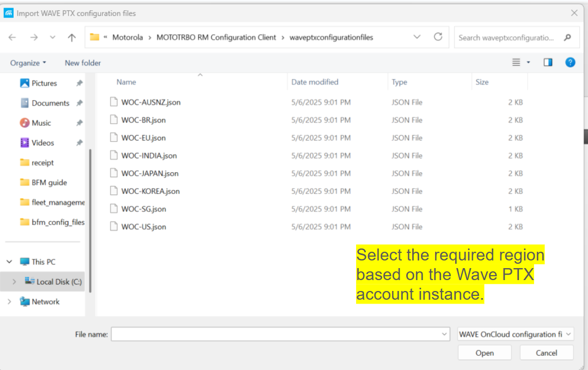
Task: Show hidden path via double chevron
Action: (106, 37)
